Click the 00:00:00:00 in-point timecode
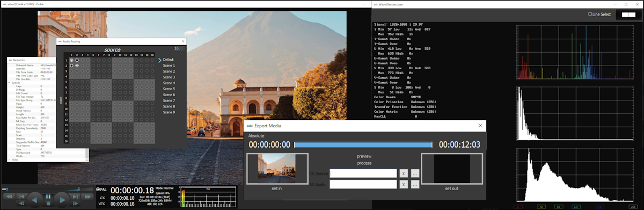This screenshot has width=644, height=210. (269, 144)
